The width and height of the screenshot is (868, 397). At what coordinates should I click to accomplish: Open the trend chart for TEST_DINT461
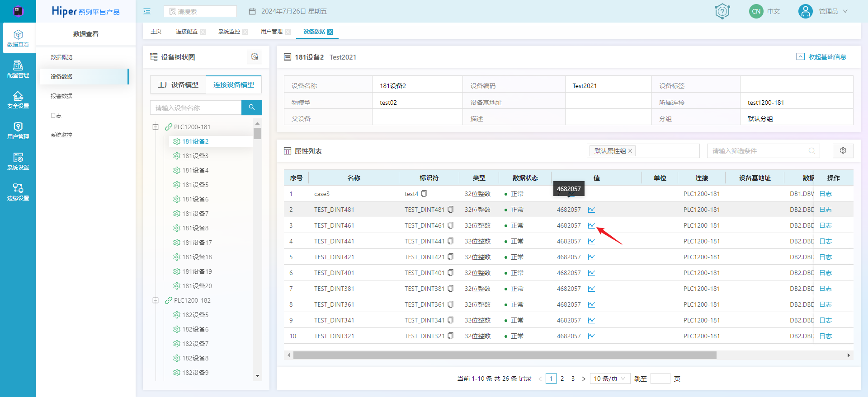[x=591, y=225]
